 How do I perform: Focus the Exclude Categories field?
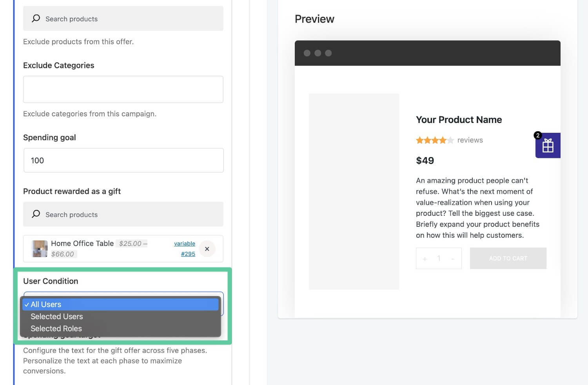(123, 89)
